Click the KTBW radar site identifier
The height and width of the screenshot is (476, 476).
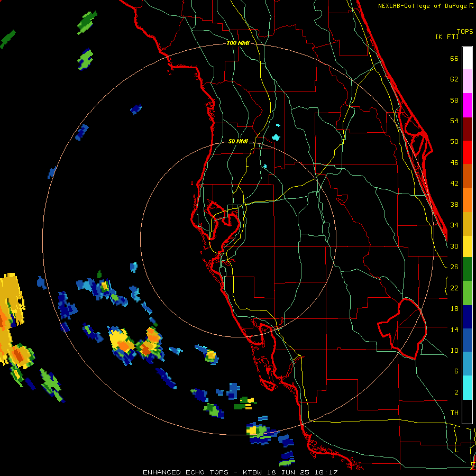coord(253,472)
